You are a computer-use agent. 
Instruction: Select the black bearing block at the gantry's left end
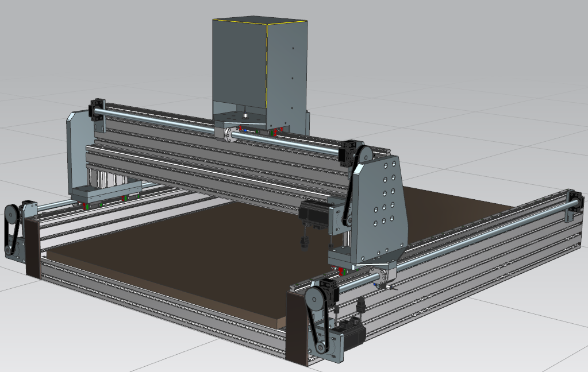(97, 109)
